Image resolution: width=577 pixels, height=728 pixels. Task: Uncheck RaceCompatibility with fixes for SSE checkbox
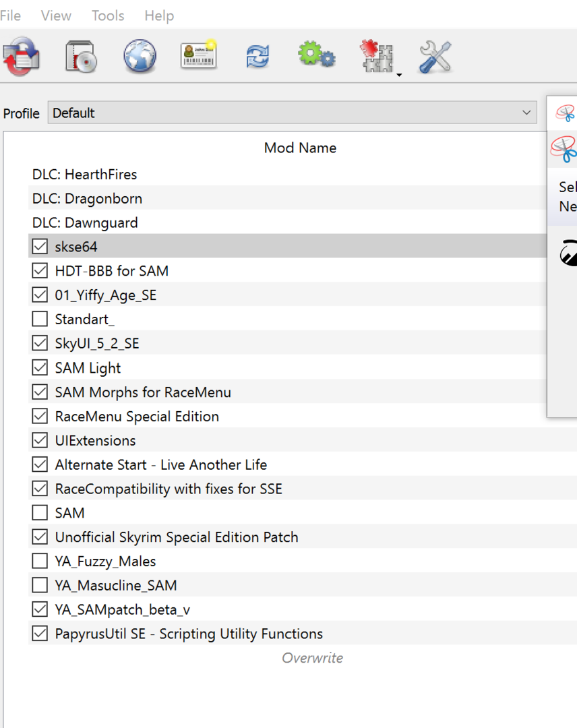[40, 489]
